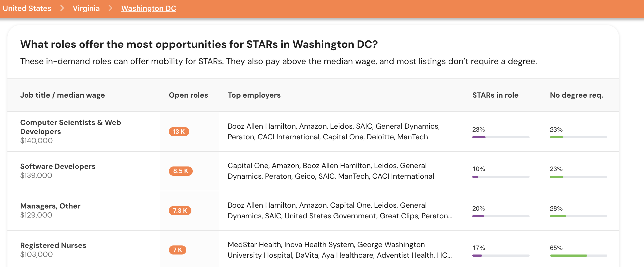Image resolution: width=644 pixels, height=267 pixels.
Task: Click Registered Nurses green 65% degree bar
Action: tap(578, 256)
